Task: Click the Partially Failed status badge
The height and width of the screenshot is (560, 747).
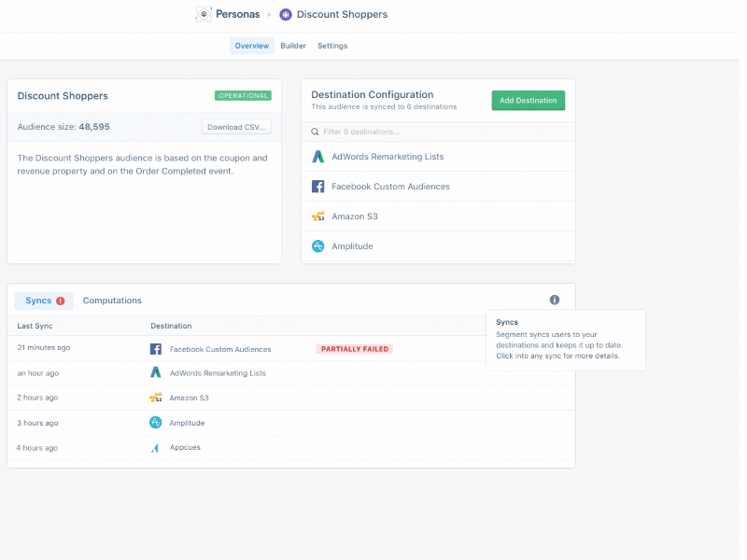Action: coord(354,349)
